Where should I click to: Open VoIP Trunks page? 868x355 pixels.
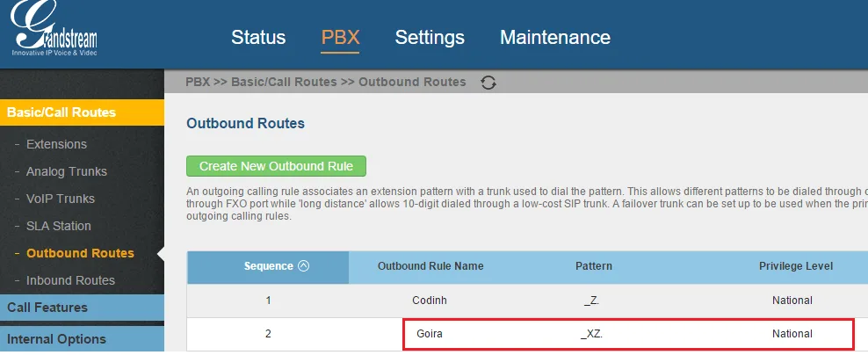pos(61,199)
